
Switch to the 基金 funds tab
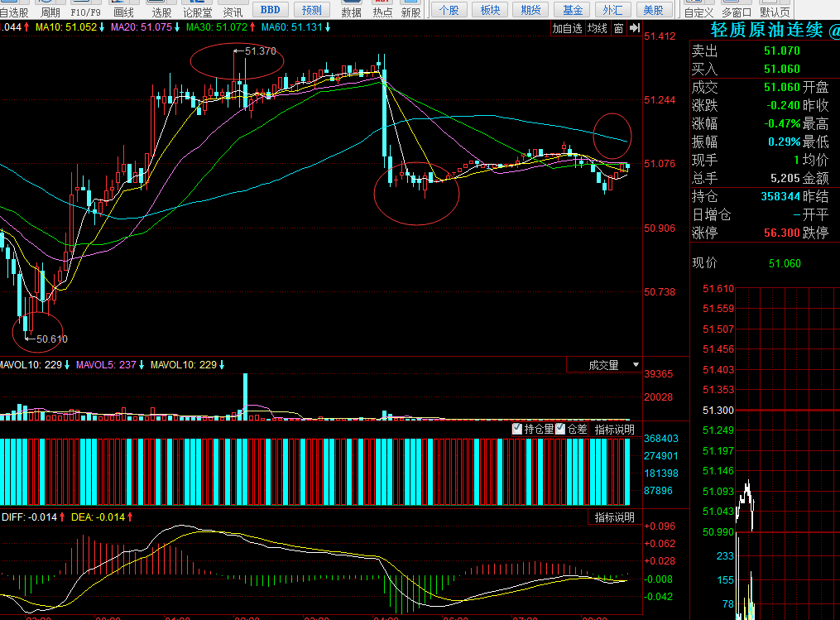click(572, 10)
